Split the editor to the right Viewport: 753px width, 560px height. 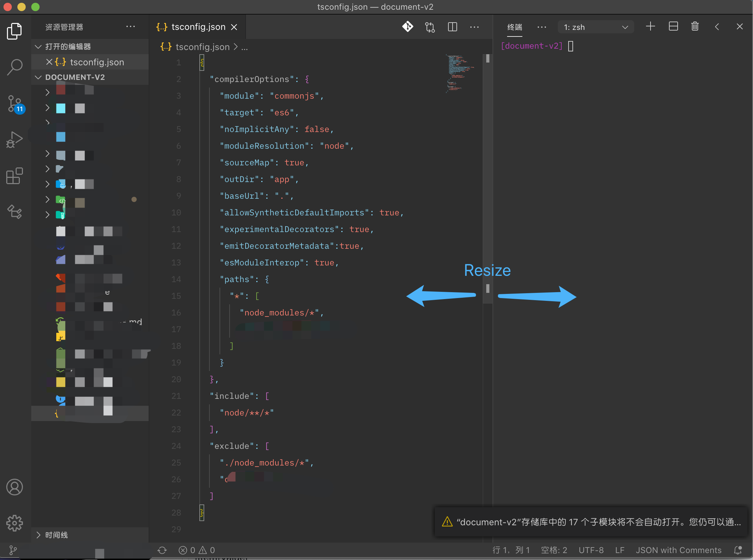click(452, 27)
